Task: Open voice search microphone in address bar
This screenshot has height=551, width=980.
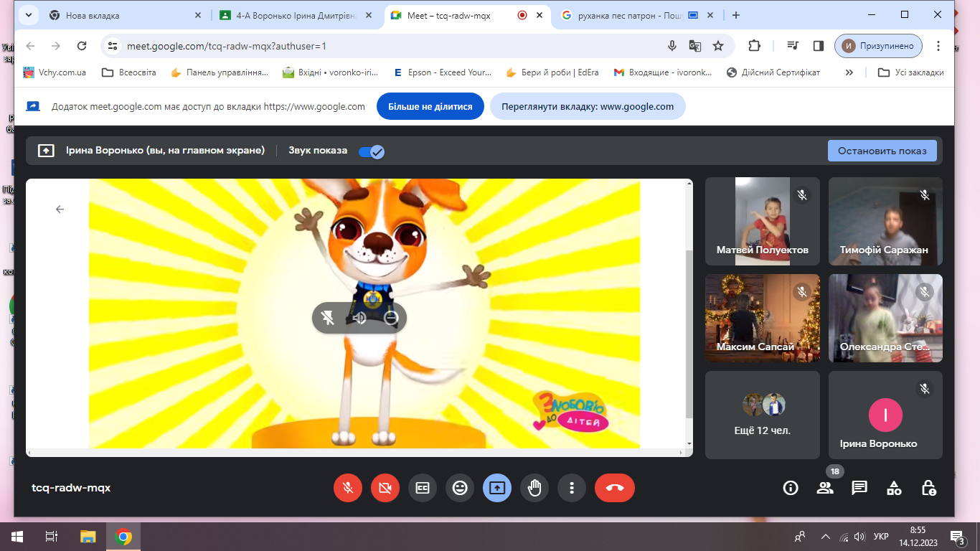Action: click(x=672, y=46)
